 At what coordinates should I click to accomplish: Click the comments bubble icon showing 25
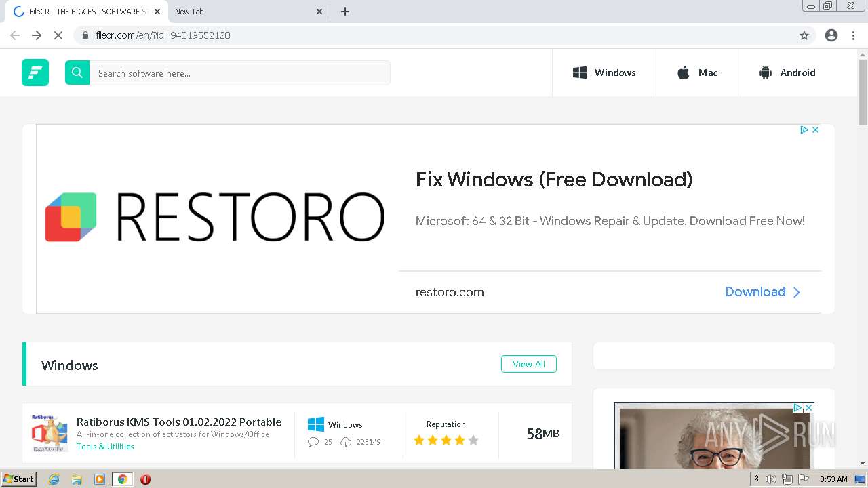pos(313,442)
